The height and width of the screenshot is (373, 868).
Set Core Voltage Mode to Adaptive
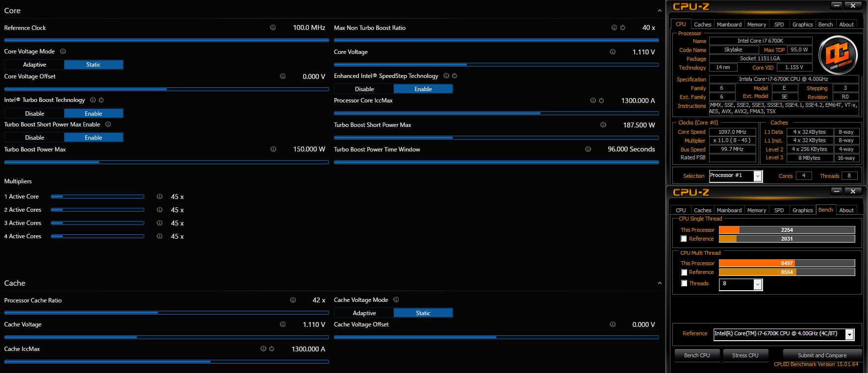[34, 65]
